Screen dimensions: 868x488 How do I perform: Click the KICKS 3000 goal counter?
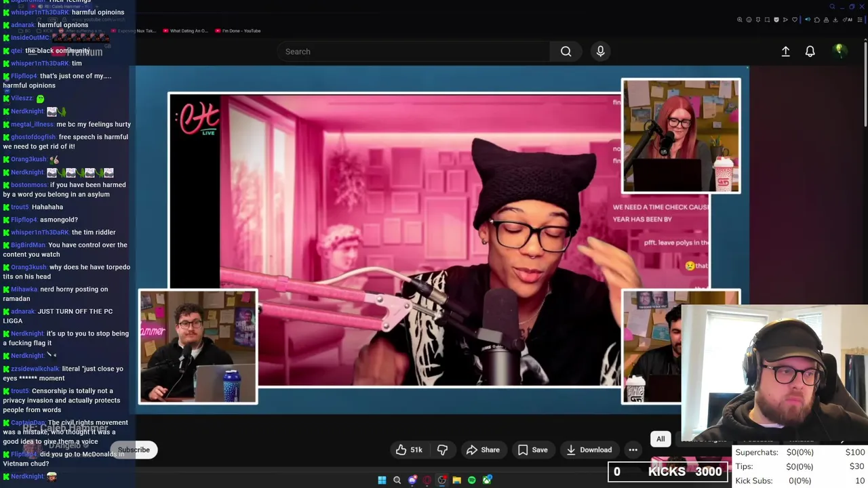pos(669,472)
